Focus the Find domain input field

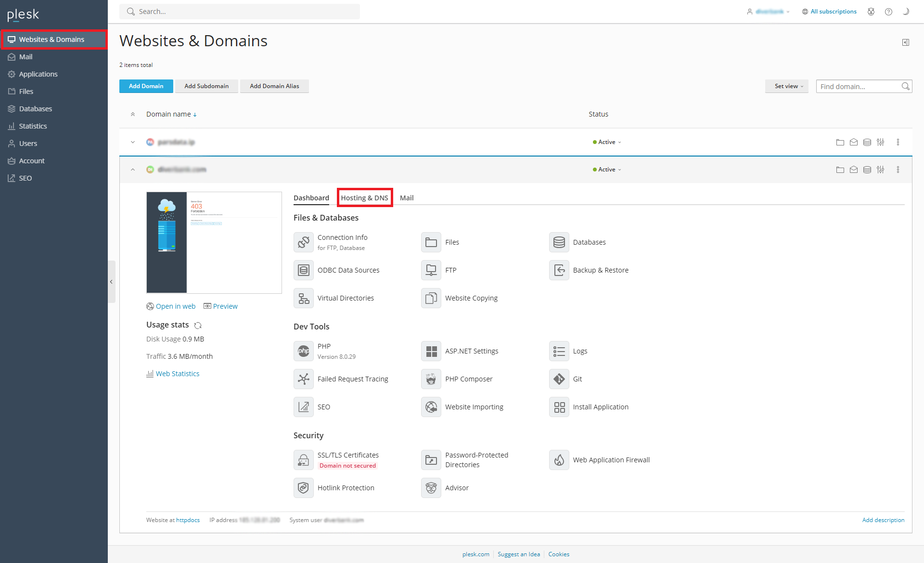click(864, 86)
